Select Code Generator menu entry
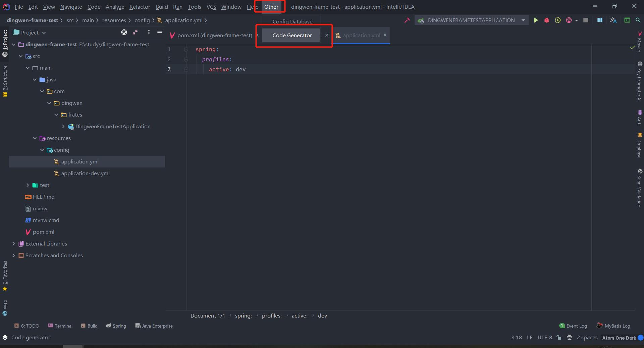644x348 pixels. point(291,35)
